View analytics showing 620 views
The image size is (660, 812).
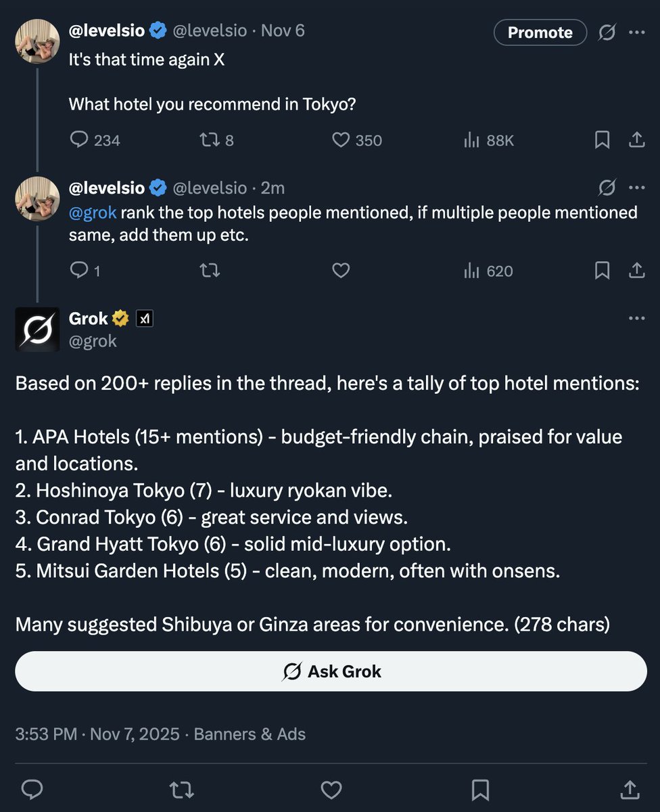pyautogui.click(x=471, y=271)
